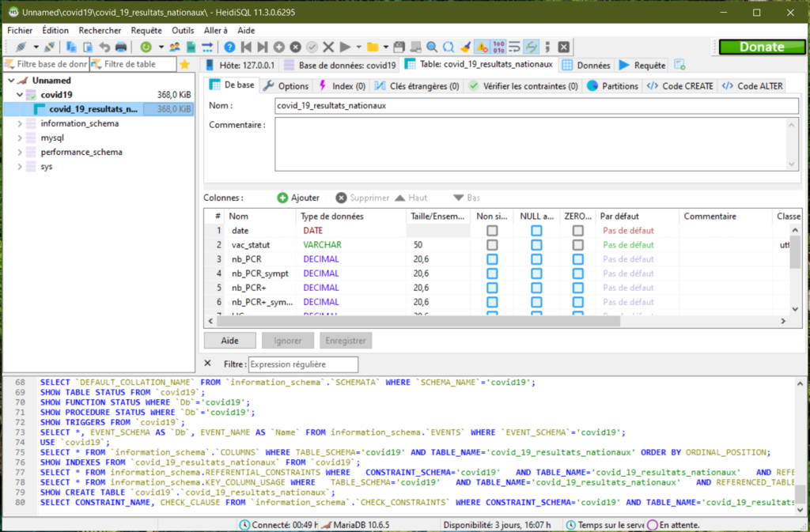Click the magnifier find text icon
This screenshot has height=532, width=810.
(432, 47)
